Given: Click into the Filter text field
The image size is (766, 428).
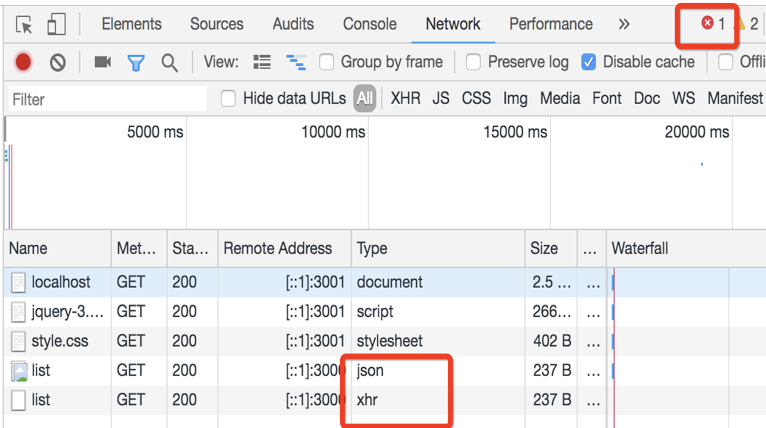Looking at the screenshot, I should (x=107, y=99).
